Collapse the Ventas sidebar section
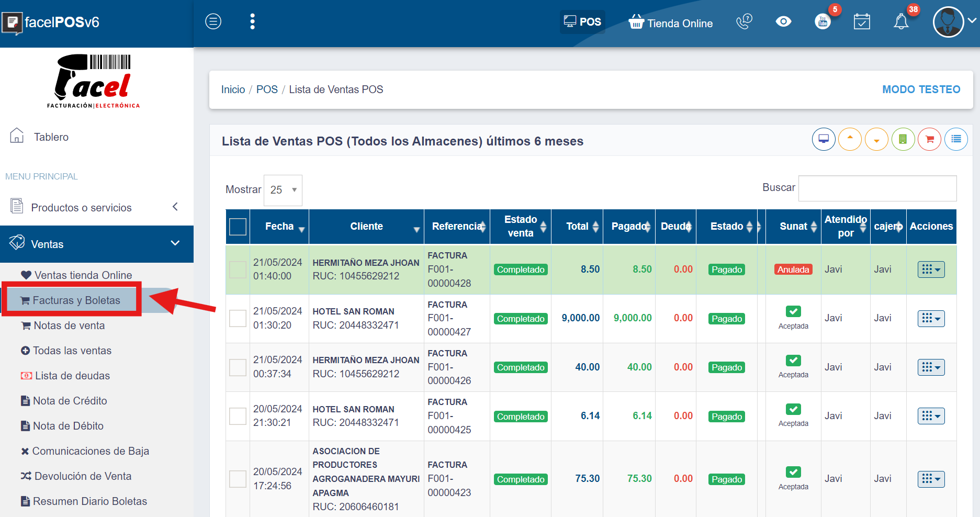 [97, 244]
